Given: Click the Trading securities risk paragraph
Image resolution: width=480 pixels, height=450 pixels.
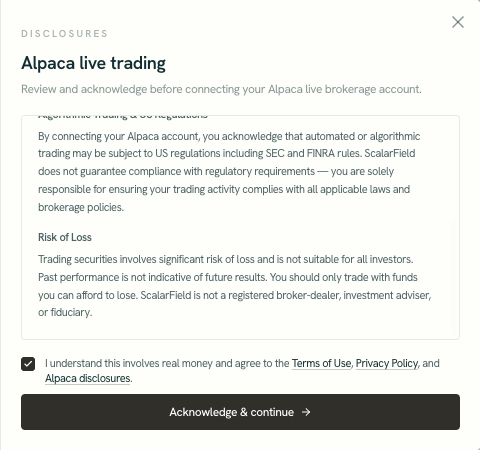Looking at the screenshot, I should 235,286.
